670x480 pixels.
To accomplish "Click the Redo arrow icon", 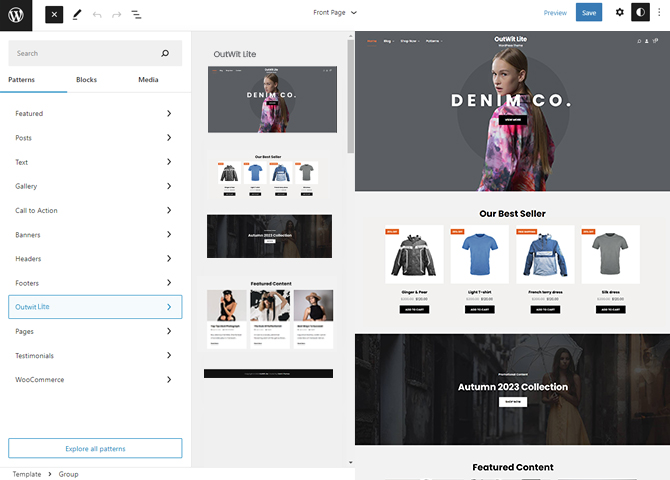I will (116, 14).
